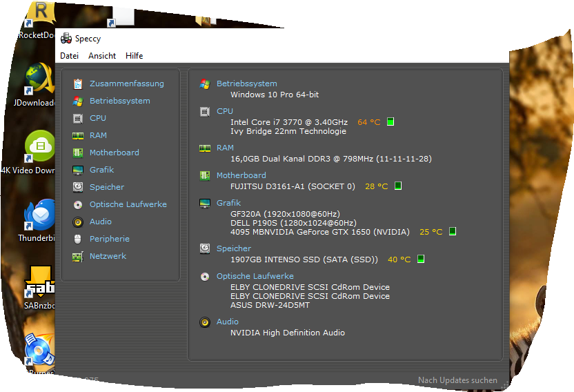Click the 64 °C CPU temperature value
This screenshot has height=392, width=574.
(x=368, y=122)
